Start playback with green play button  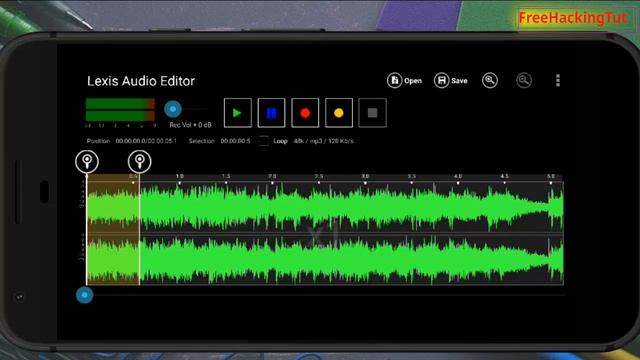coord(238,113)
